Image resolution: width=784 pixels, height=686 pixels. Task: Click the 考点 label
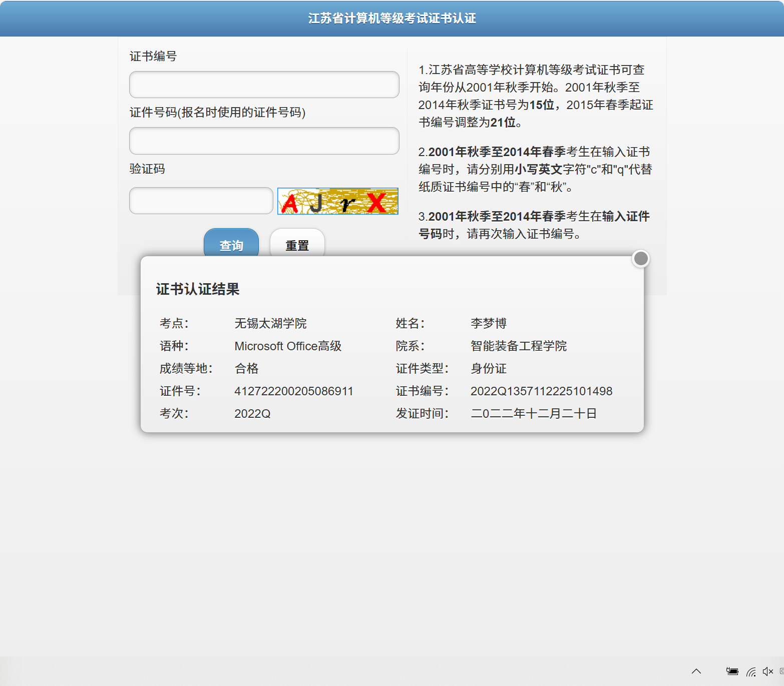[x=174, y=323]
